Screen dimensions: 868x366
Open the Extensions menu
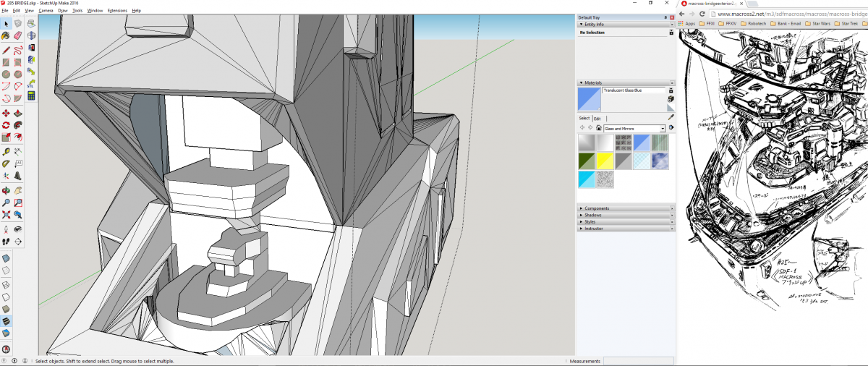point(117,11)
